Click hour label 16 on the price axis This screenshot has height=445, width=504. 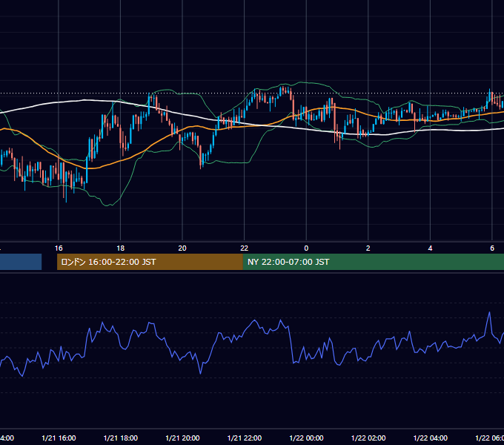click(59, 248)
